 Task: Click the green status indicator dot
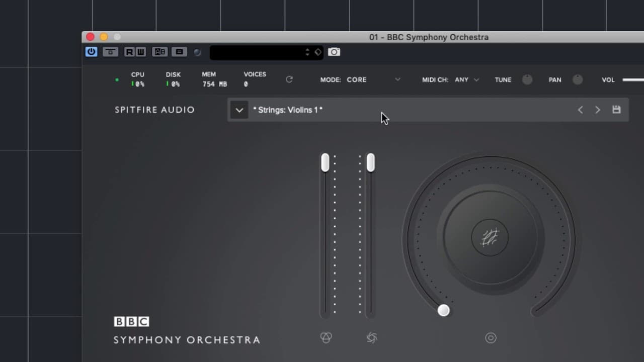(x=117, y=80)
